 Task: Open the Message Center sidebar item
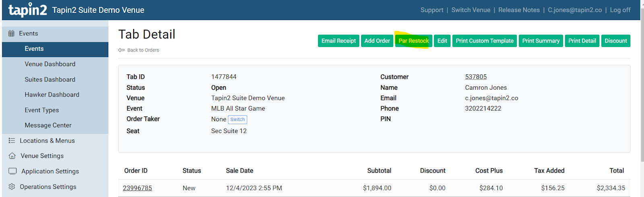(48, 125)
